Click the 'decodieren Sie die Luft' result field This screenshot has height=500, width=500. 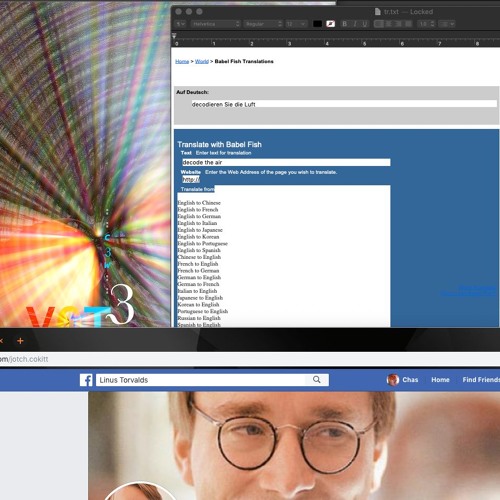point(344,104)
